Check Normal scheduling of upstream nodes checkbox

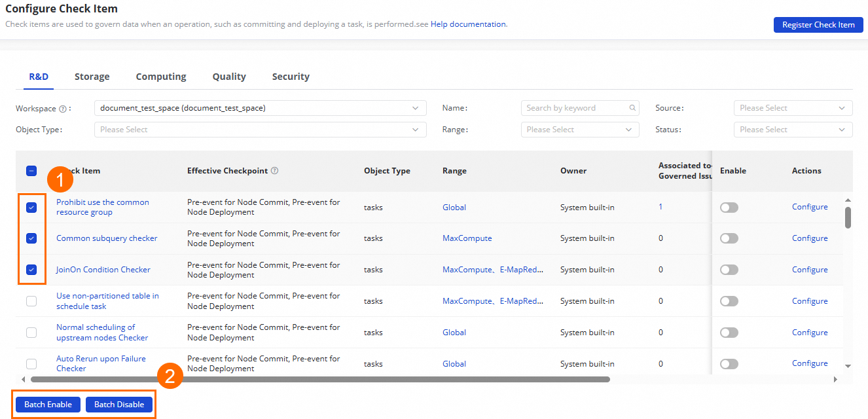pos(31,333)
